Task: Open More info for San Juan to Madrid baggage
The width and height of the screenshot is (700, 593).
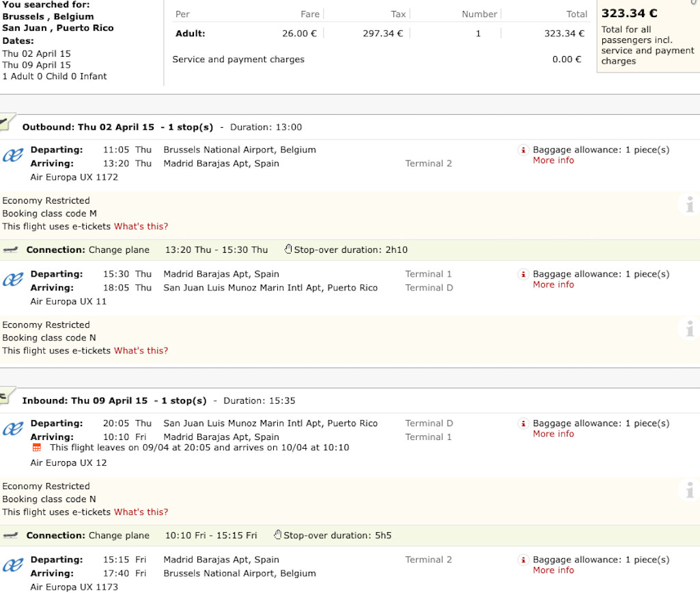Action: click(x=553, y=434)
